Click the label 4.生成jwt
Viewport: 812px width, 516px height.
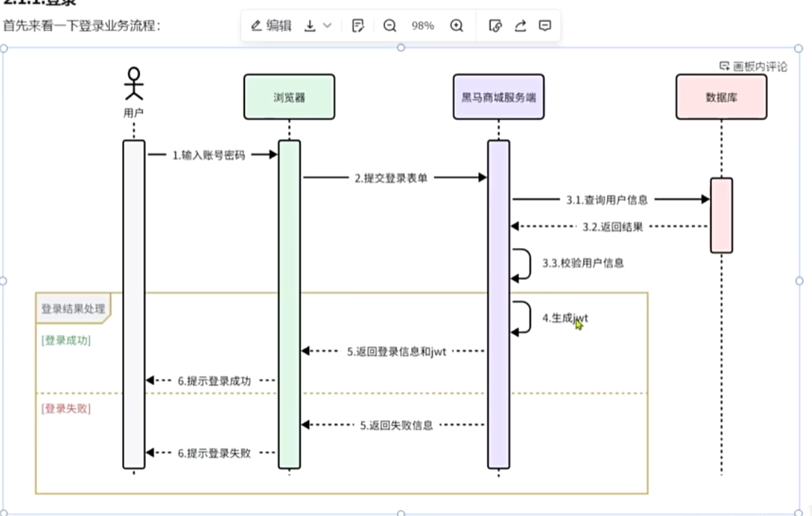point(565,318)
